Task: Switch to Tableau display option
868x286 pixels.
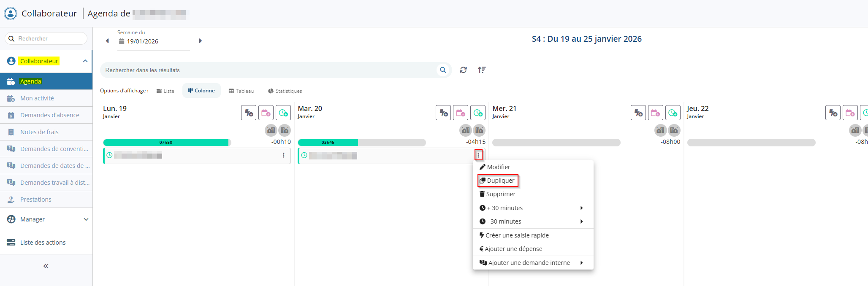Action: [x=241, y=91]
